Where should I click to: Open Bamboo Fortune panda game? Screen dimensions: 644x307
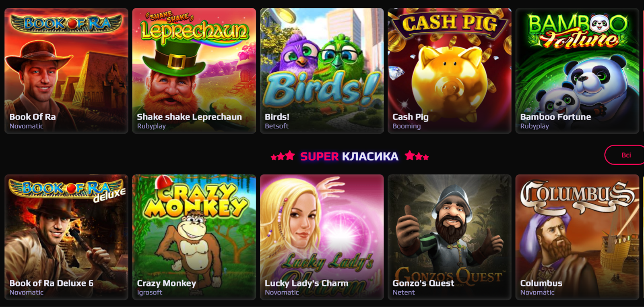click(577, 71)
